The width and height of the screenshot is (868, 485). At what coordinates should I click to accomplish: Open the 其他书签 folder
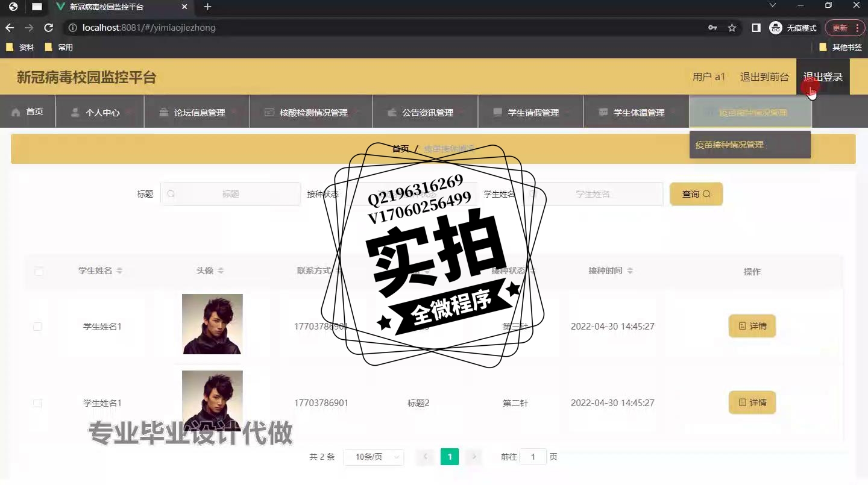[x=841, y=47]
